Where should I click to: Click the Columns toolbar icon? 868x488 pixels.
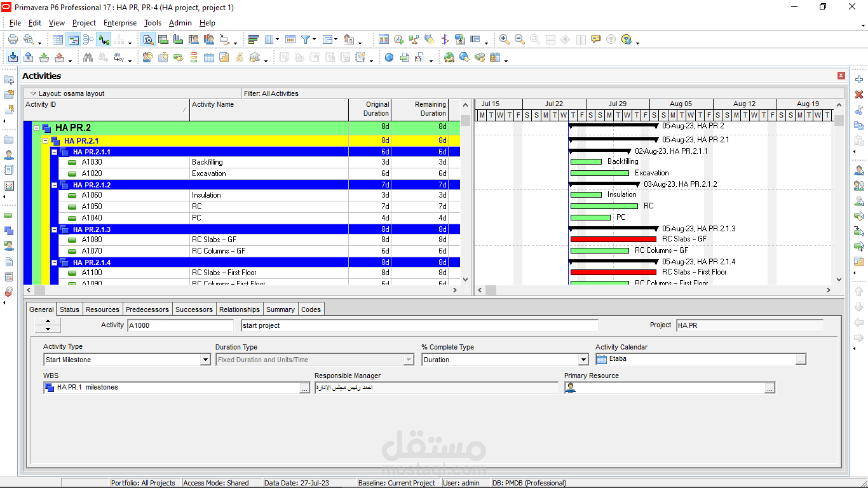[269, 39]
